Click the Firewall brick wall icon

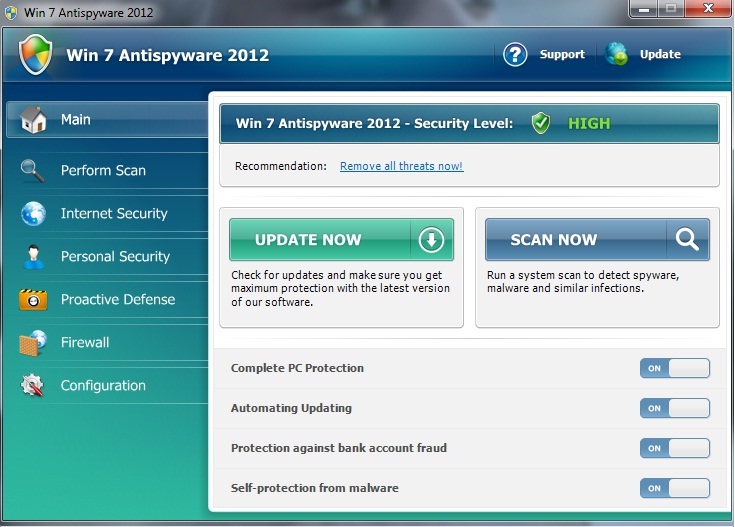click(33, 343)
